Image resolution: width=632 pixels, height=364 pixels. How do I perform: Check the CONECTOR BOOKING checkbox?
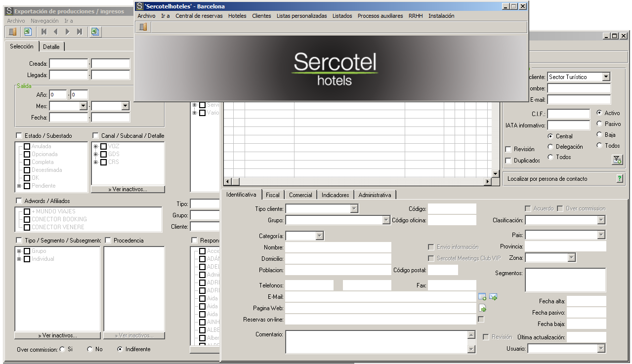click(27, 219)
